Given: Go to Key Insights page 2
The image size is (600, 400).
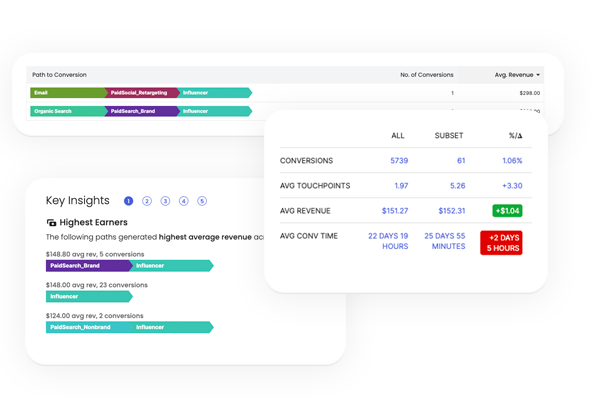Looking at the screenshot, I should pyautogui.click(x=147, y=201).
